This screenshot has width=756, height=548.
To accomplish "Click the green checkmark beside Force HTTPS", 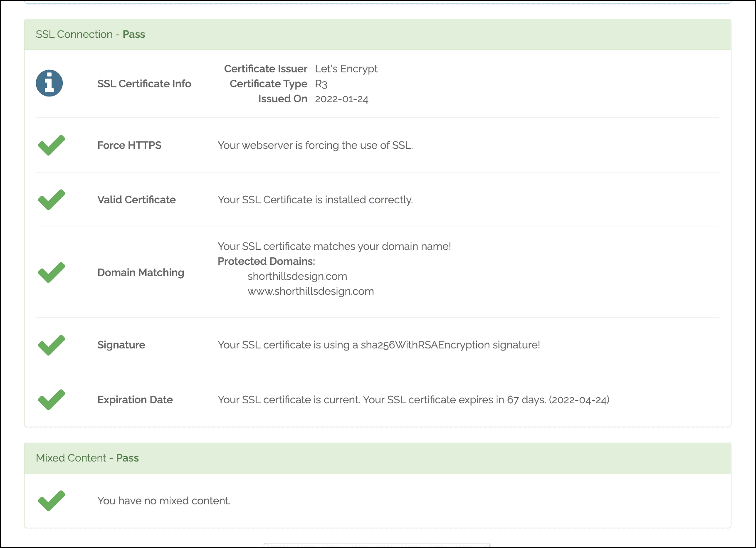I will (51, 145).
